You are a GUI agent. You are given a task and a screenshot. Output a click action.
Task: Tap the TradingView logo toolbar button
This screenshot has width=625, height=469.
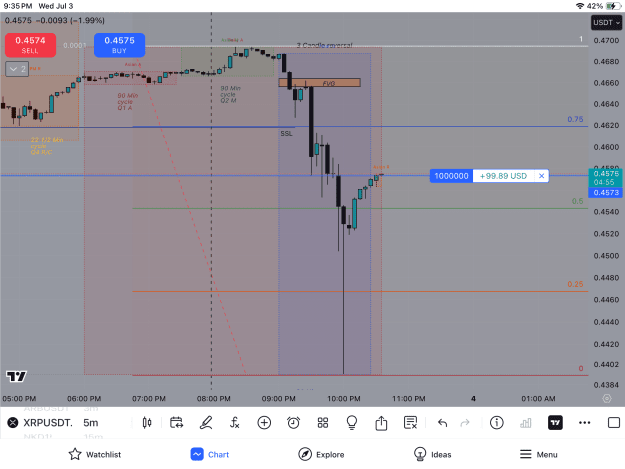[x=555, y=422]
